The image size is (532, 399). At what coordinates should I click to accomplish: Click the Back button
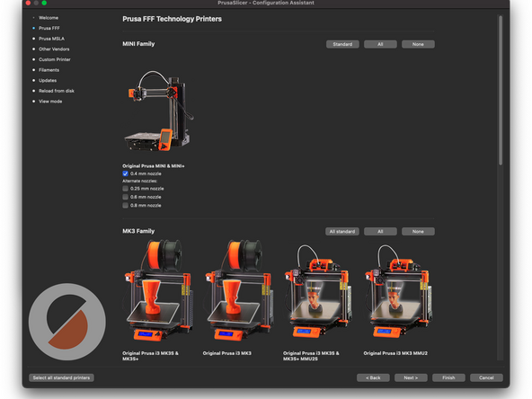coord(373,377)
